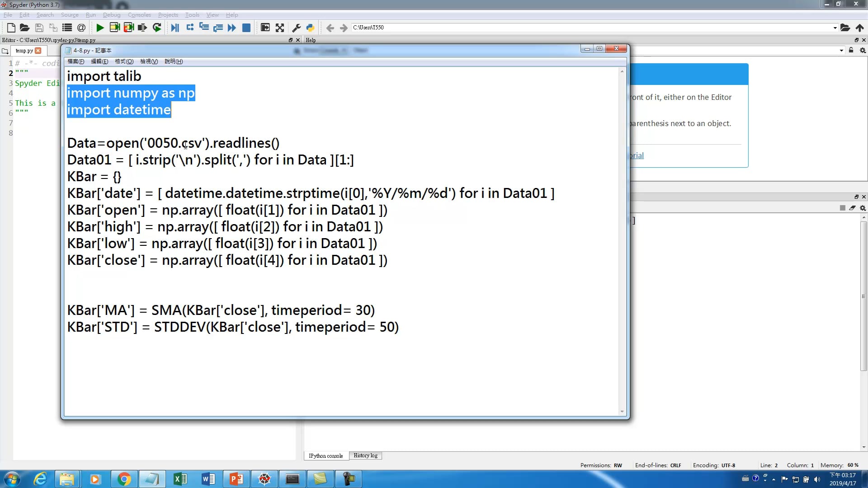Toggle the Help pane lock icon
Screen dimensions: 868x488
click(851, 50)
